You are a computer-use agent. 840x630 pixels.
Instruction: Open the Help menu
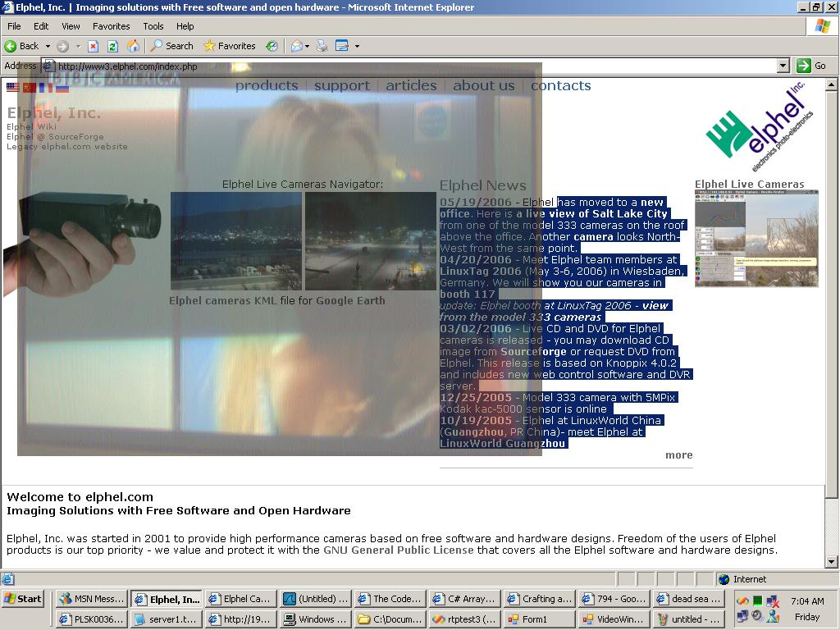click(185, 26)
